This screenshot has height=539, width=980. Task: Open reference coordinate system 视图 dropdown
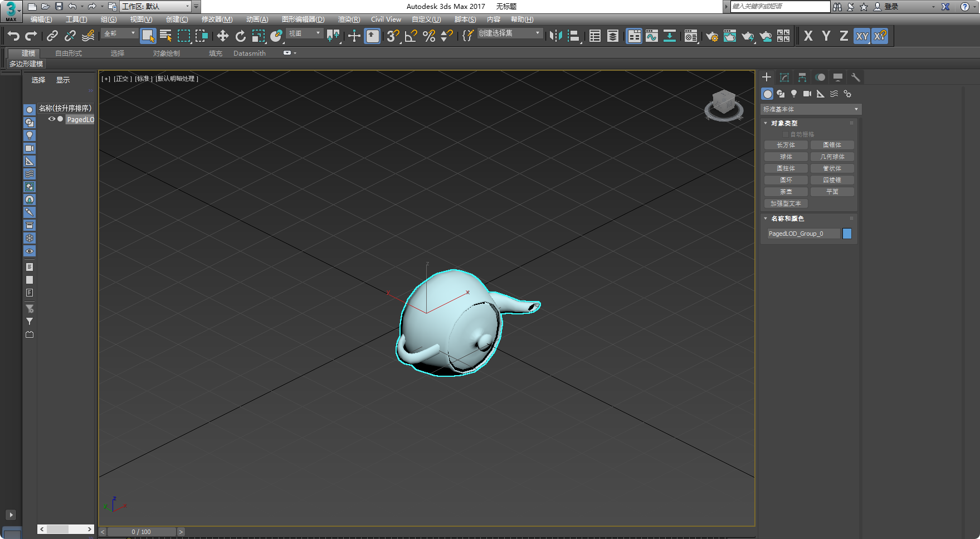305,33
